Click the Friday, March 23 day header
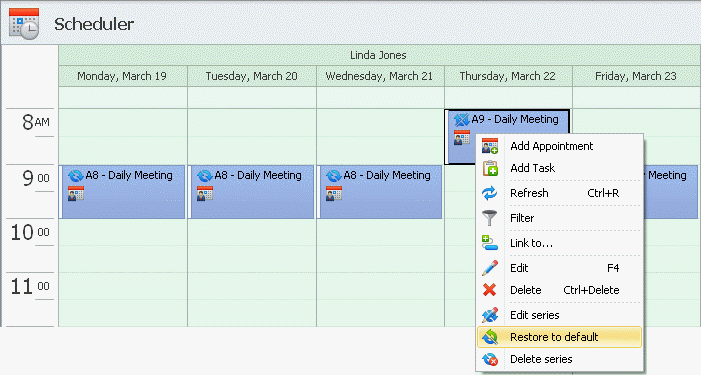The image size is (701, 375). [x=636, y=76]
